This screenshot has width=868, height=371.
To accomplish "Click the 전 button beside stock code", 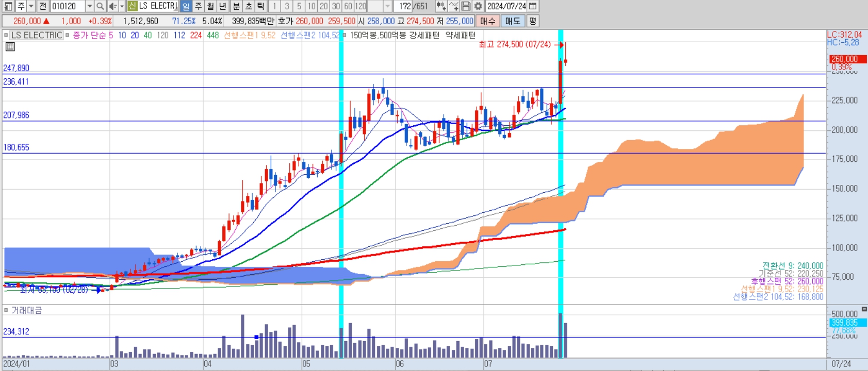I will coord(43,6).
